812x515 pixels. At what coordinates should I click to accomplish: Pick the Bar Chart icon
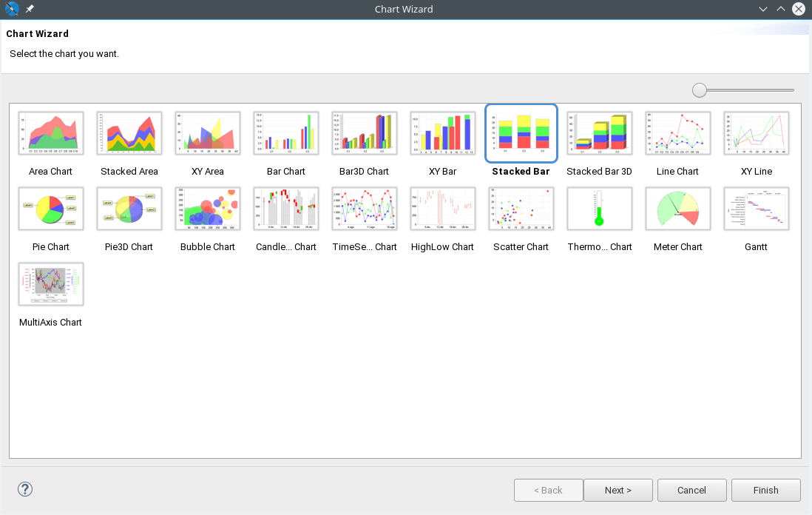[x=286, y=133]
